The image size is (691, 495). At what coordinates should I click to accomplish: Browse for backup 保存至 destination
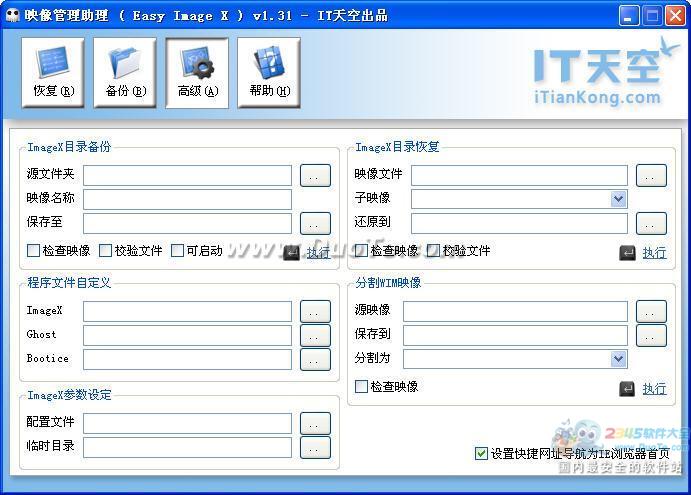click(315, 223)
